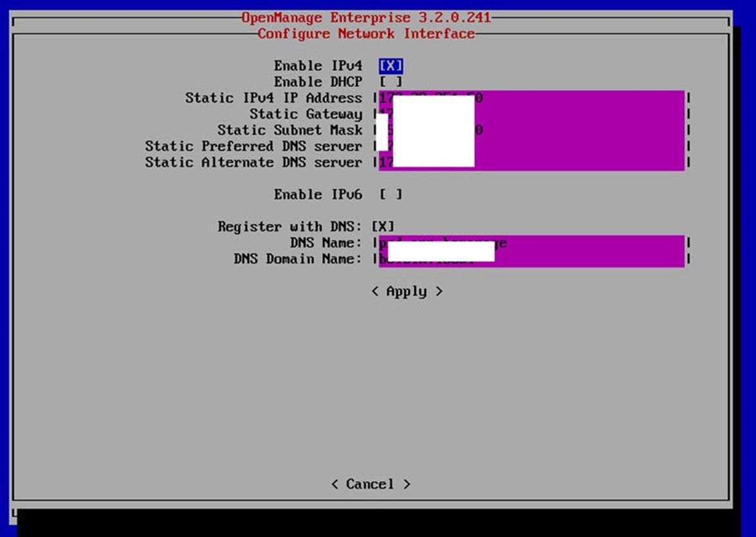Click the 'Static Preferred DNS server' label
This screenshot has width=756, height=537.
[x=254, y=146]
